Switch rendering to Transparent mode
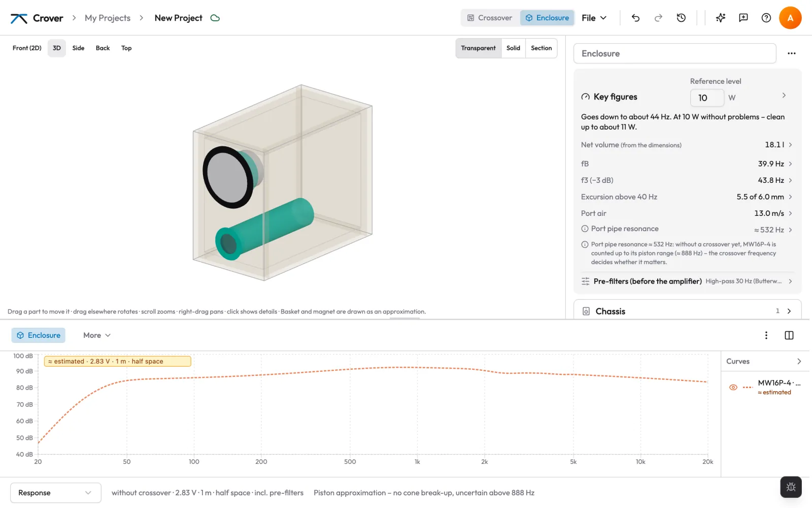812x508 pixels. coord(478,48)
